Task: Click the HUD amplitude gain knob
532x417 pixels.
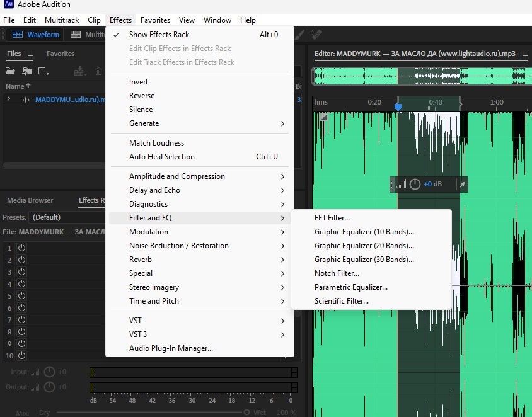Action: pos(415,185)
